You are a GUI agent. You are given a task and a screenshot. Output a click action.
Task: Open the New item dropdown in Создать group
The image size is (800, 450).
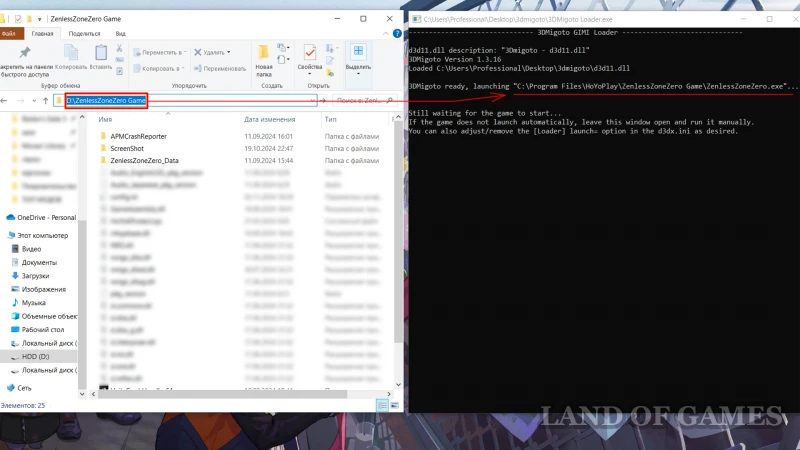point(281,48)
